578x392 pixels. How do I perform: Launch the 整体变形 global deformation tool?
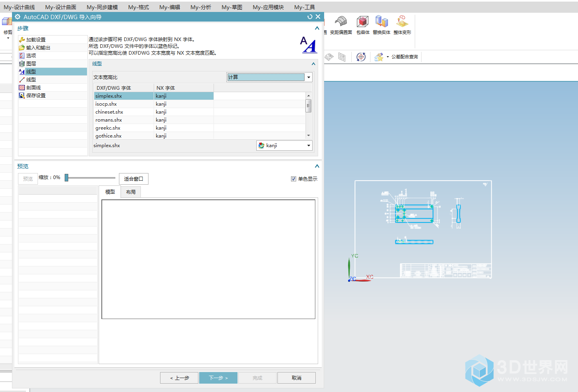402,25
